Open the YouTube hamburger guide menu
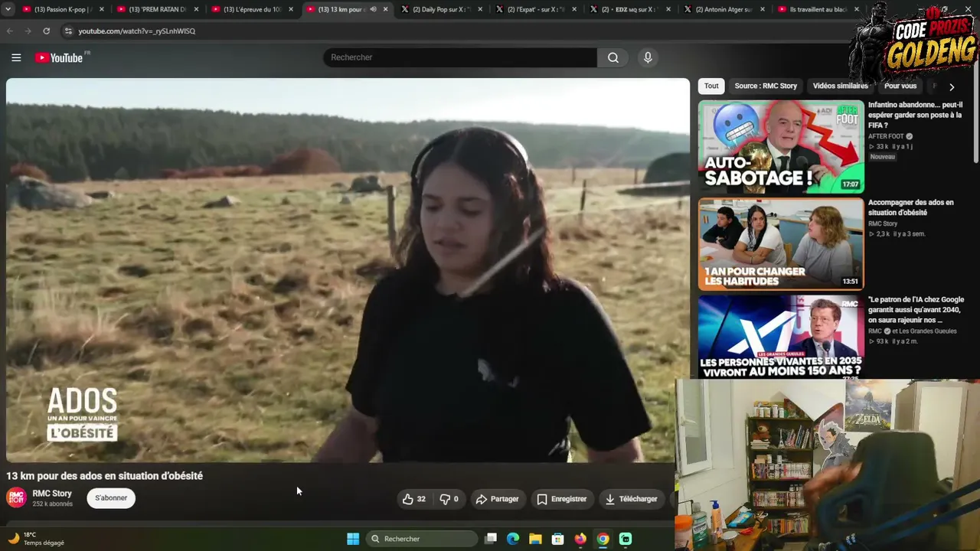Viewport: 980px width, 551px height. coord(16,57)
